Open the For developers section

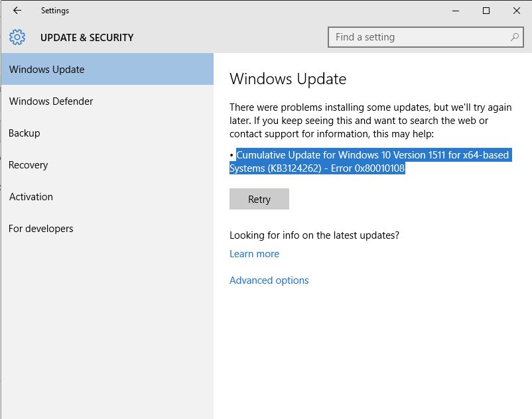[107, 229]
